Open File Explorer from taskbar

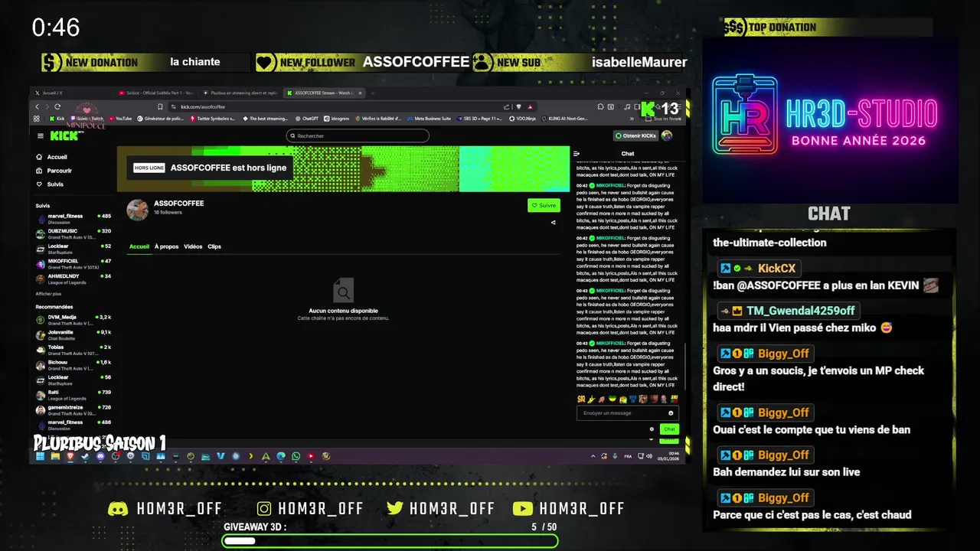tap(55, 456)
